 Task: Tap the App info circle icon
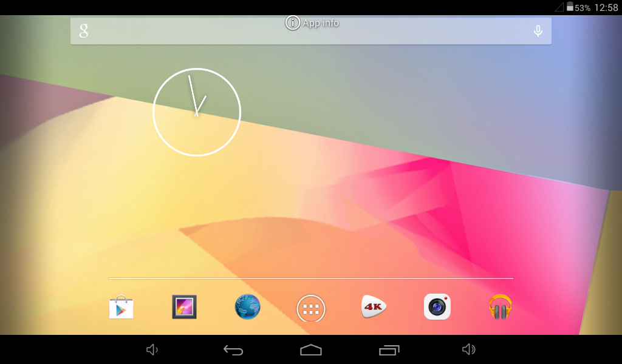click(292, 22)
